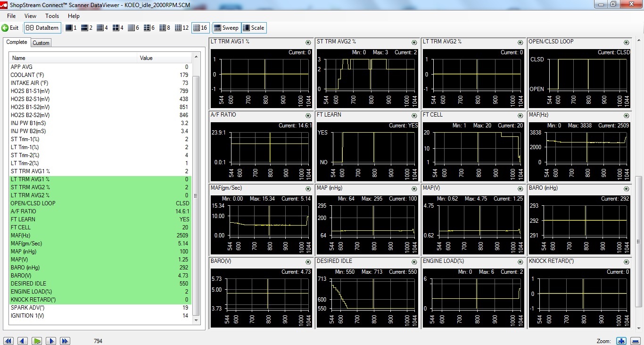Select the HO2S B1-S1(mV) row

point(100,91)
